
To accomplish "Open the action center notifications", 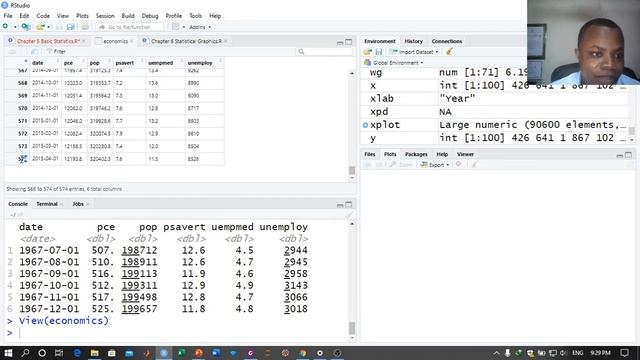I will 624,353.
